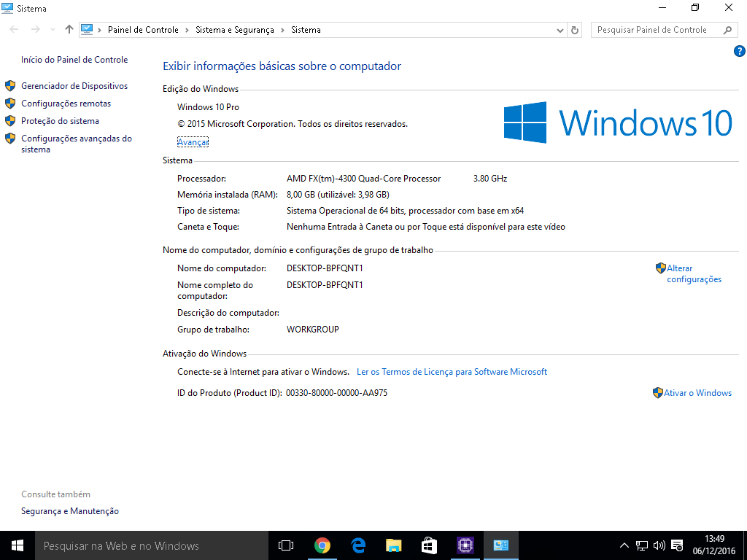Open File Explorer from the taskbar
Image resolution: width=747 pixels, height=560 pixels.
tap(393, 545)
